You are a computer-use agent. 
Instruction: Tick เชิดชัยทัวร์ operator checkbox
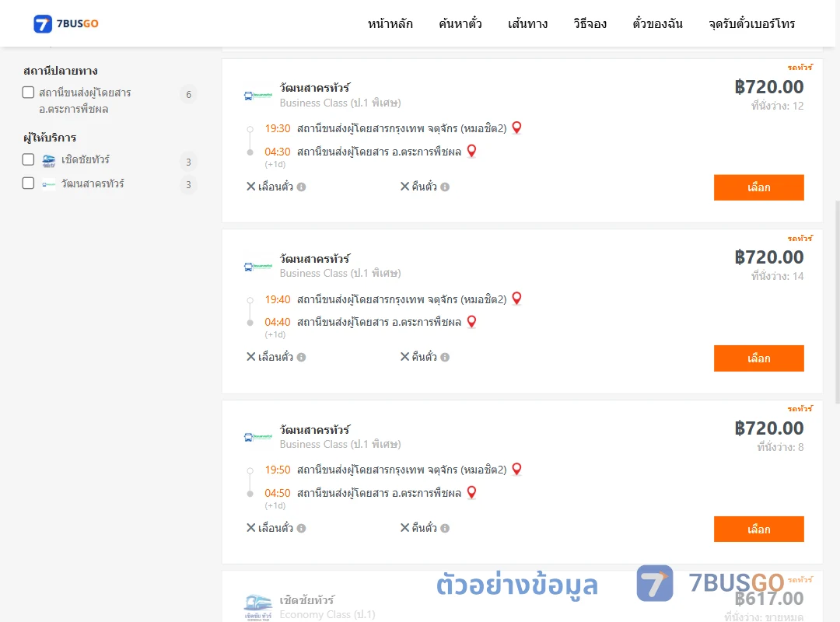click(x=29, y=159)
